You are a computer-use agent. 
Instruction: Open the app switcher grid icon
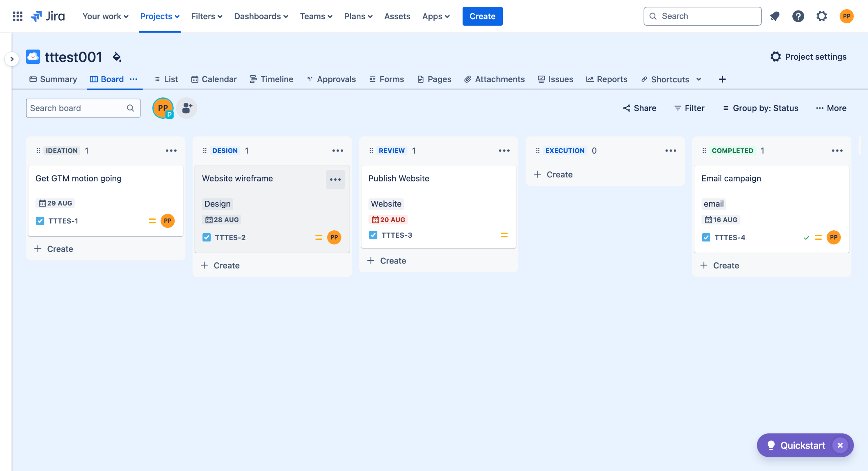coord(17,16)
